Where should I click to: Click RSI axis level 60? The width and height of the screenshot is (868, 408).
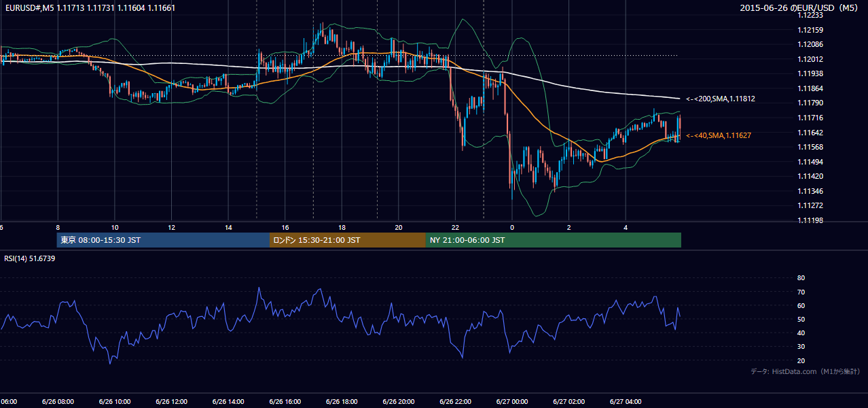(x=801, y=305)
